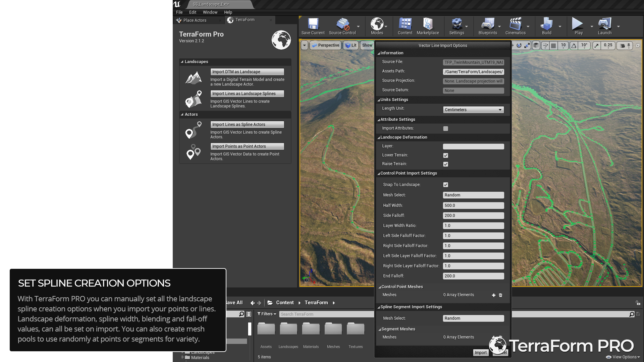The height and width of the screenshot is (362, 644).
Task: Click TerraForm in the content path breadcrumb
Action: (x=316, y=303)
